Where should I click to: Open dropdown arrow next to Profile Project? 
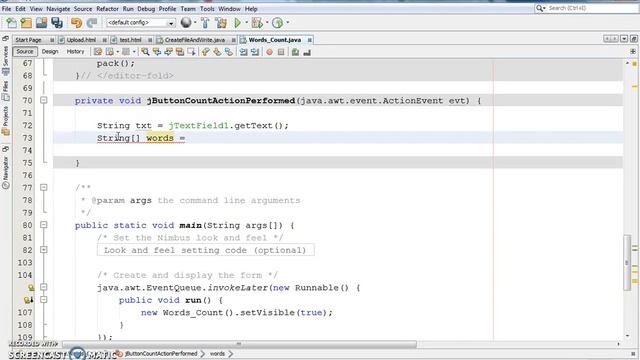click(288, 23)
